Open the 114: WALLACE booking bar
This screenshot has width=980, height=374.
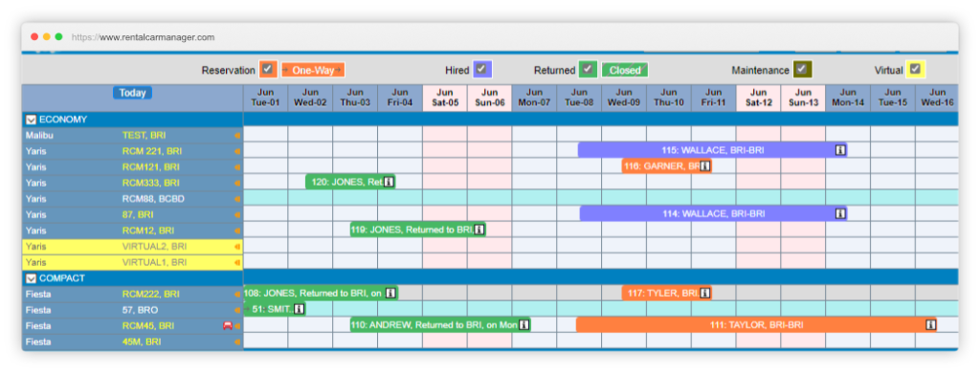click(x=713, y=213)
